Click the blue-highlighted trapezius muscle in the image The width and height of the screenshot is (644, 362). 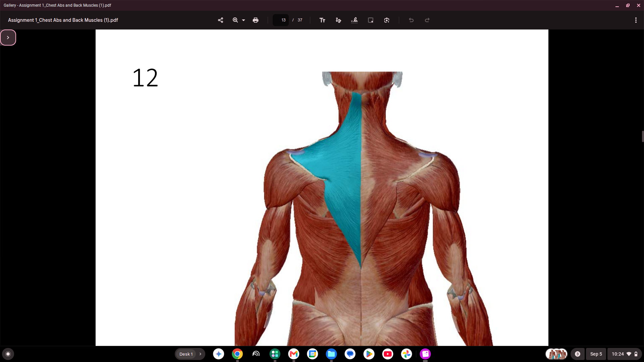coord(342,168)
